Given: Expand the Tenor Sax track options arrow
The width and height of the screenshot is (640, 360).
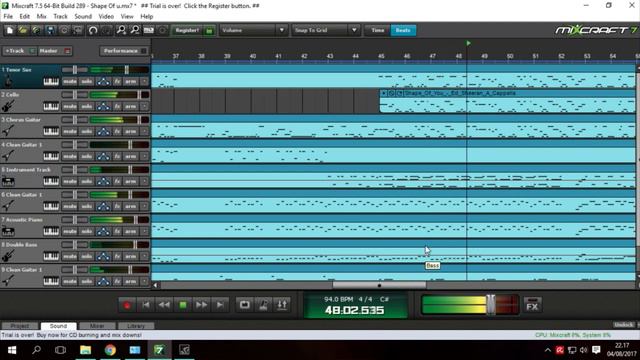Looking at the screenshot, I should pyautogui.click(x=144, y=82).
